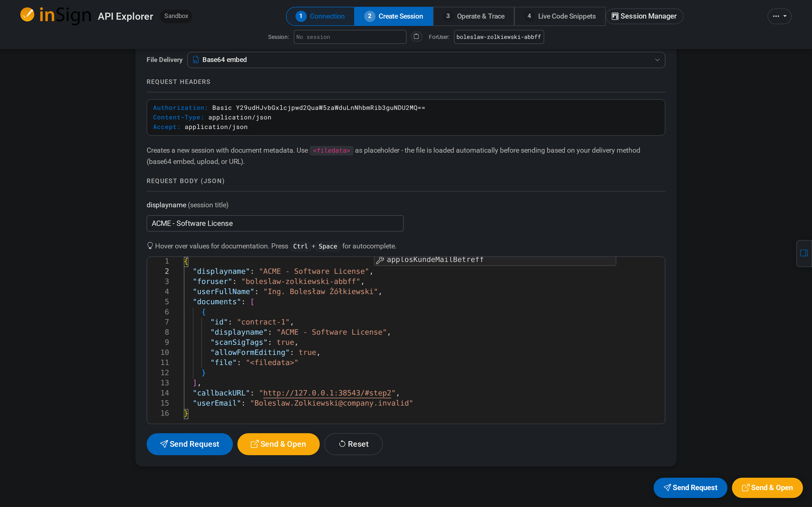The width and height of the screenshot is (812, 507).
Task: Open the caret dropdown next to the three dots
Action: (785, 16)
